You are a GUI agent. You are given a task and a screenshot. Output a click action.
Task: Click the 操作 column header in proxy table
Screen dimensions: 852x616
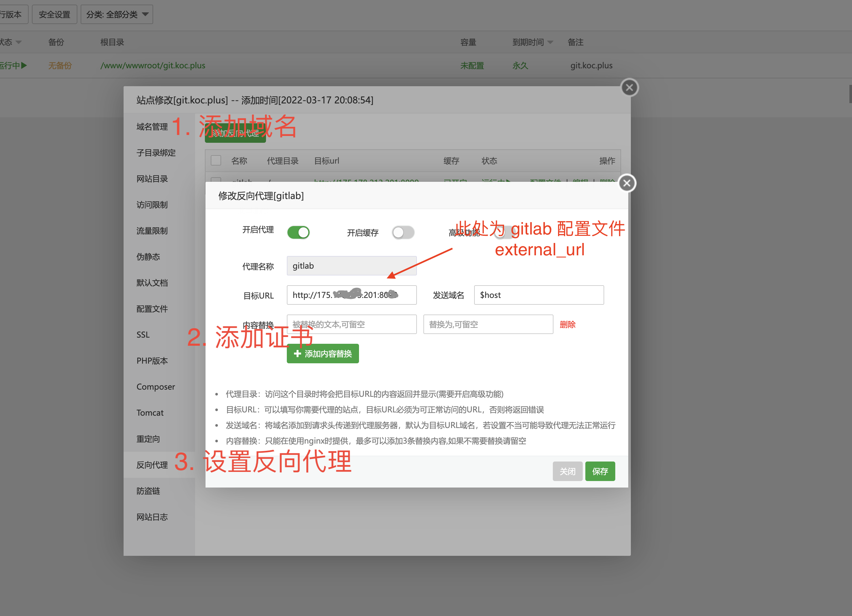(607, 161)
